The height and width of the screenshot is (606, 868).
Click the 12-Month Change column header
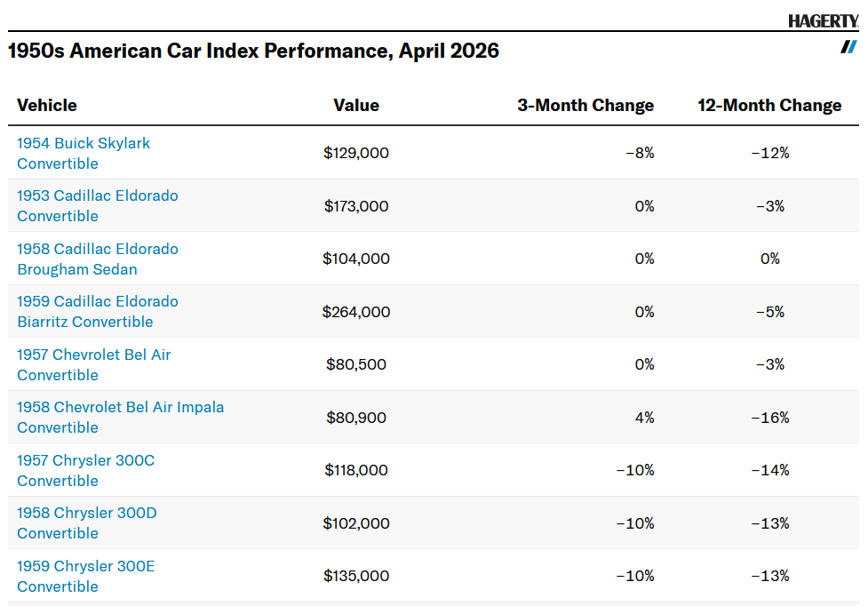769,105
